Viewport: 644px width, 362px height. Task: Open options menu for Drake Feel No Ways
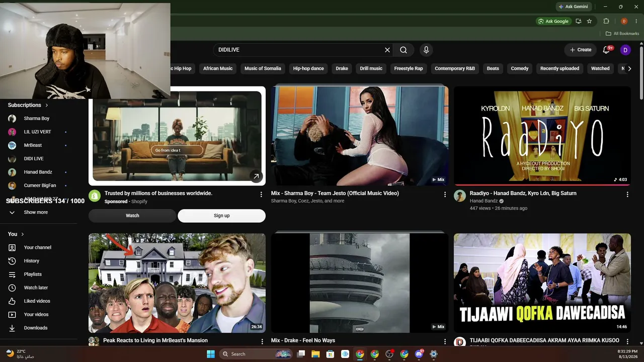445,341
